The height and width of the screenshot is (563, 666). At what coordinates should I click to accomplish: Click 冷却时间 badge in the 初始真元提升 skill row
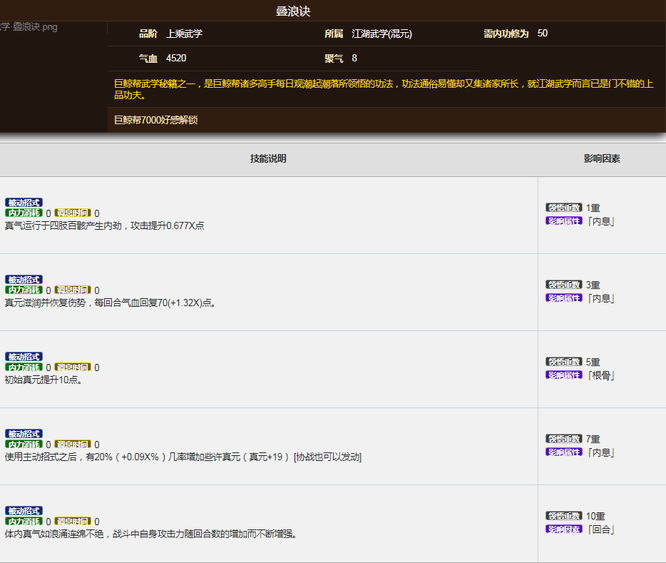pyautogui.click(x=72, y=368)
